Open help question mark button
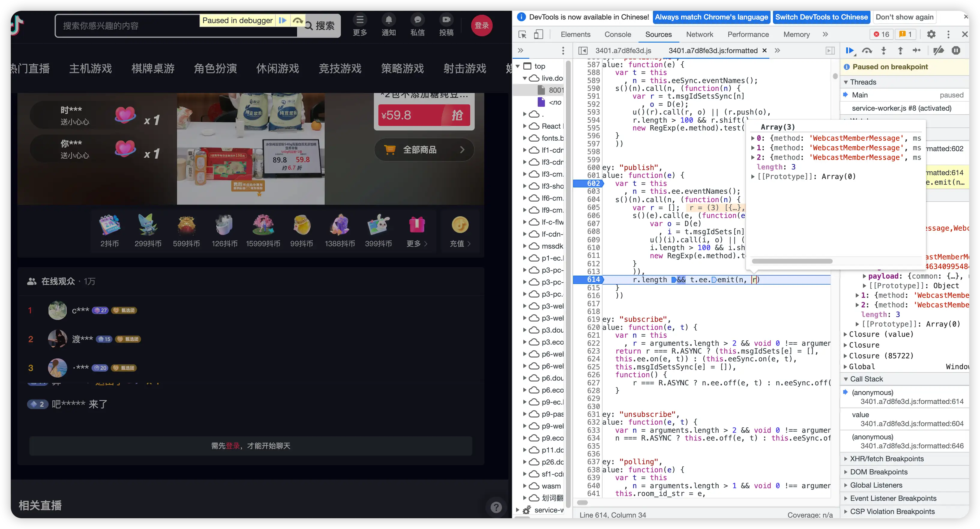 [496, 507]
